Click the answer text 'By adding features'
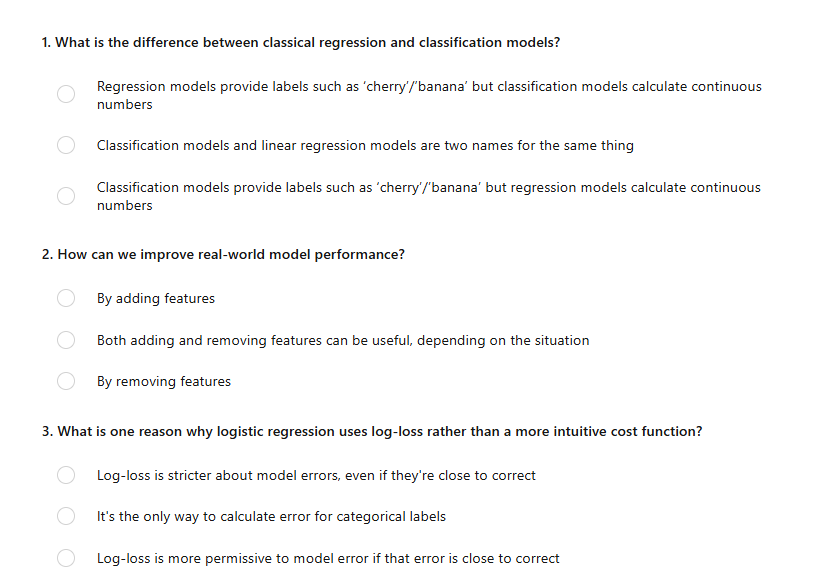 tap(156, 299)
